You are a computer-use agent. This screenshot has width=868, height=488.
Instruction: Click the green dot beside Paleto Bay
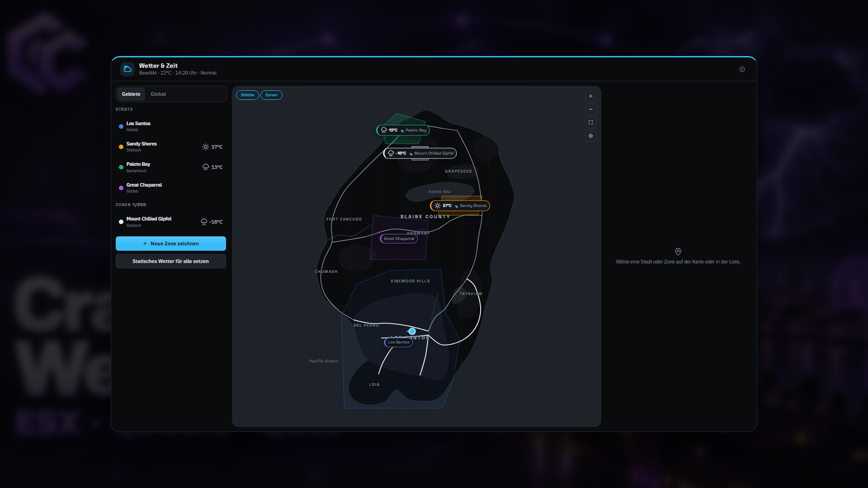point(121,167)
